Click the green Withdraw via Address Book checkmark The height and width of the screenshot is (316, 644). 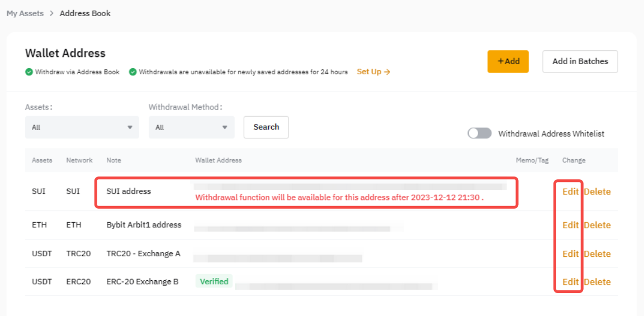coord(29,72)
